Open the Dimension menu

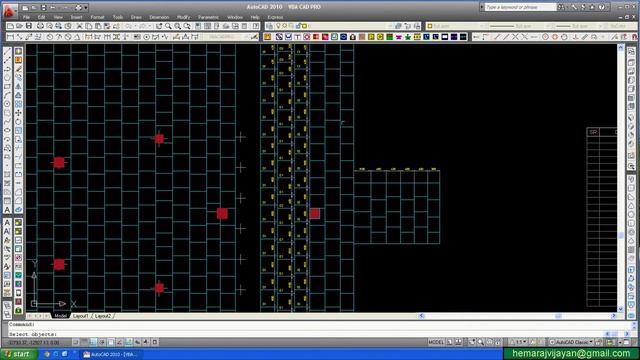159,17
